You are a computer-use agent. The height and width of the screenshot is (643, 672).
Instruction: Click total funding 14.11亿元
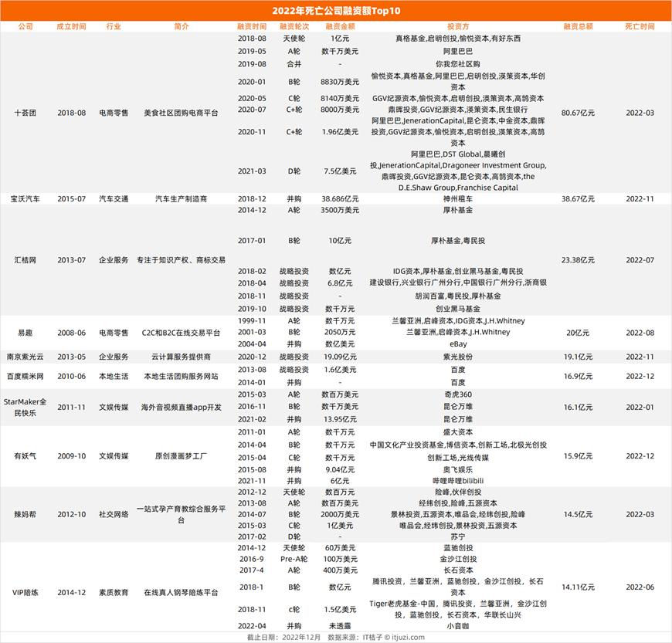(578, 587)
